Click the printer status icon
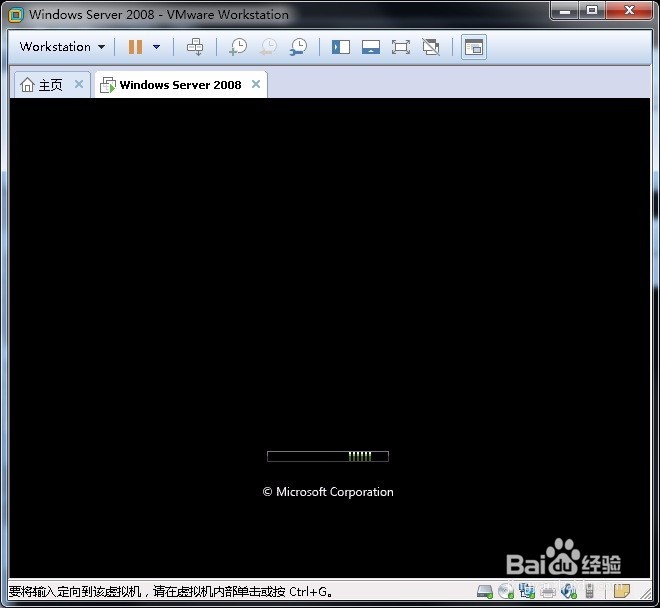660x608 pixels. click(548, 592)
